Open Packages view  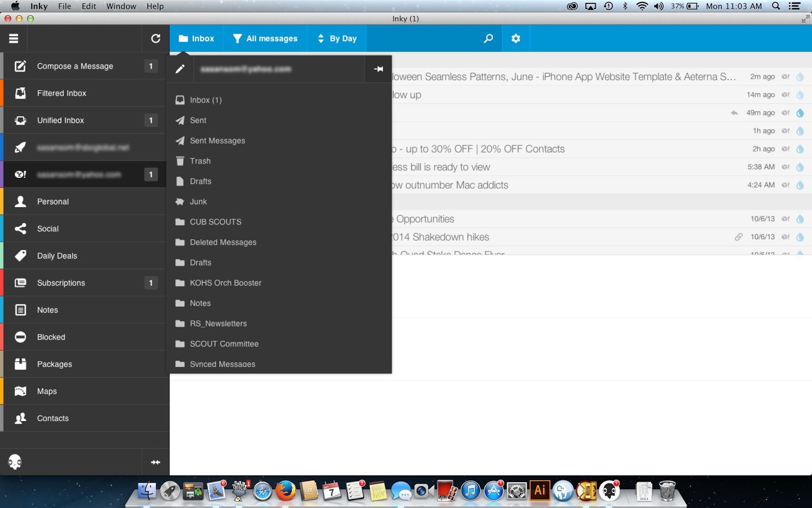click(85, 364)
